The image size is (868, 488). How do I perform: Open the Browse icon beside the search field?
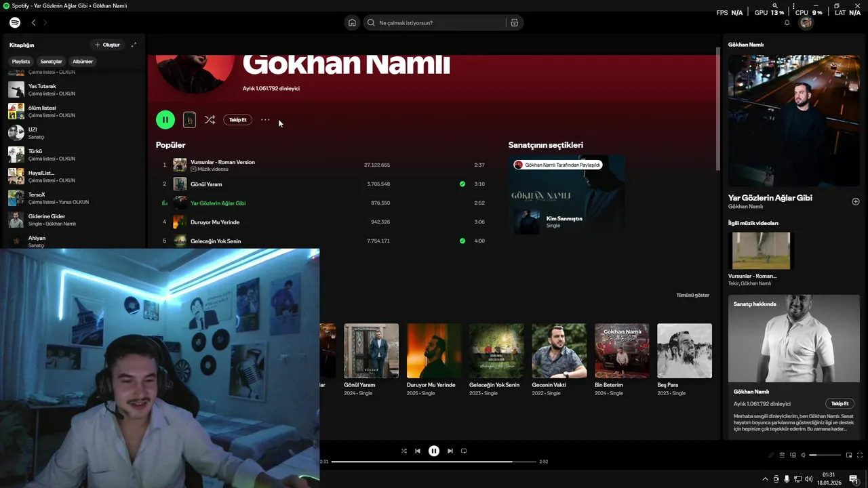pos(514,22)
